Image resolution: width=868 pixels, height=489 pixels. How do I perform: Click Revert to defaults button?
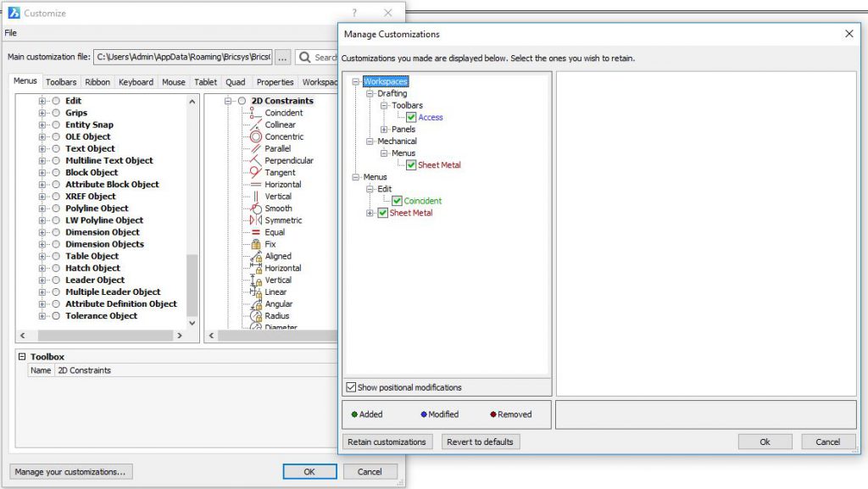(480, 442)
